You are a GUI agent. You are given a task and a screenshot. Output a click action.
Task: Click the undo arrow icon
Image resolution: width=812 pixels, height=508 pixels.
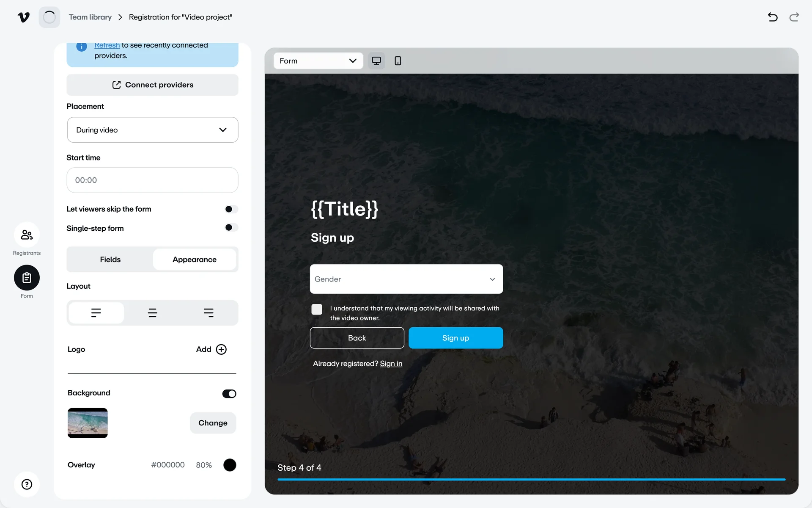[773, 17]
